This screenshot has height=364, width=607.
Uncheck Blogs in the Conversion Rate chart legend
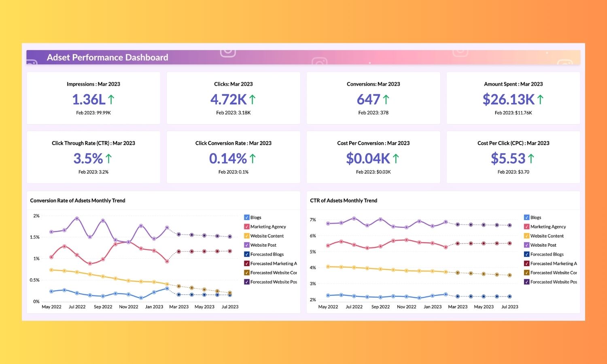(246, 217)
